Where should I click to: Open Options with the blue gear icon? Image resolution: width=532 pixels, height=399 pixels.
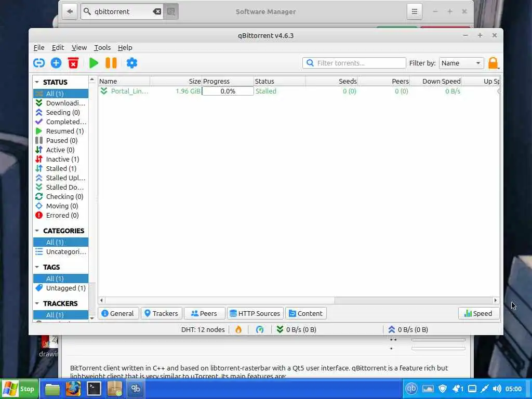click(131, 63)
